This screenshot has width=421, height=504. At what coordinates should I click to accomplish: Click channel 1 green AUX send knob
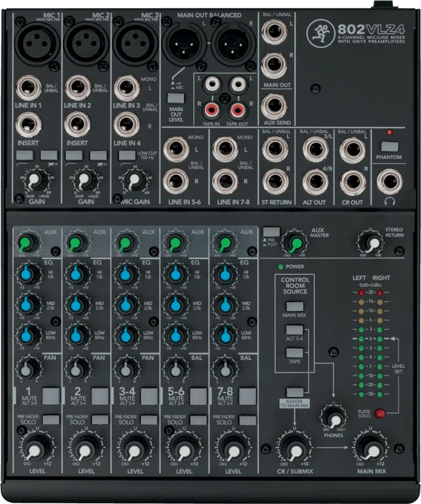pyautogui.click(x=27, y=243)
